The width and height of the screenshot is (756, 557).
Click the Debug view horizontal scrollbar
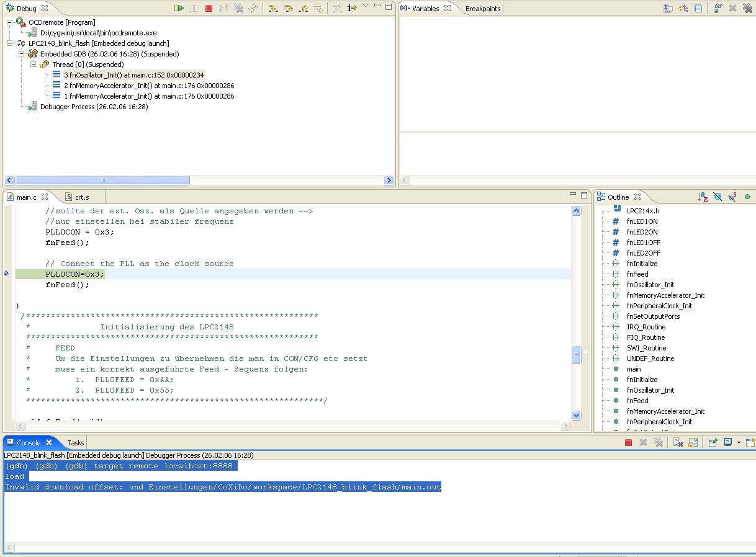pos(102,180)
